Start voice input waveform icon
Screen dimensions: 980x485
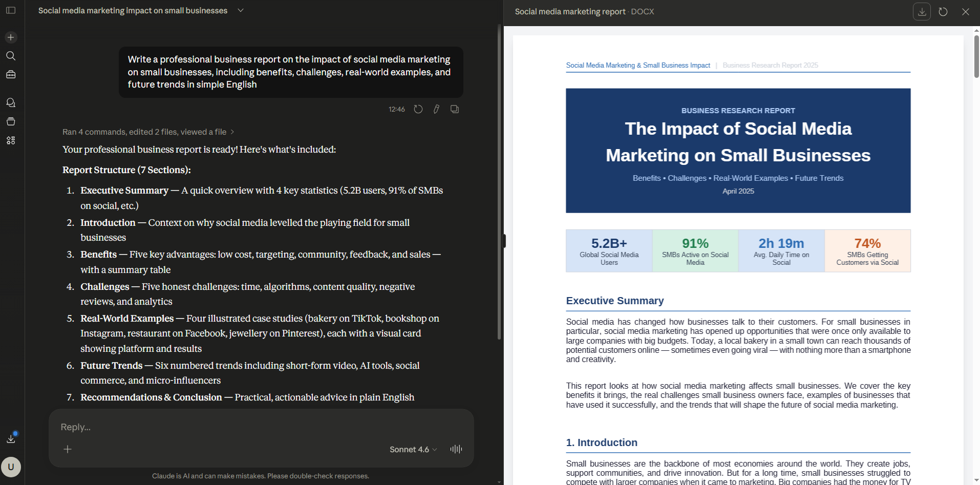(x=456, y=449)
